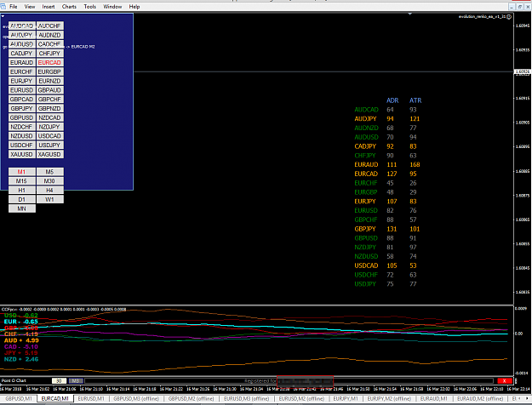Viewport: 532px width, 405px height.
Task: Select the USDJPY symbol button
Action: pos(50,145)
